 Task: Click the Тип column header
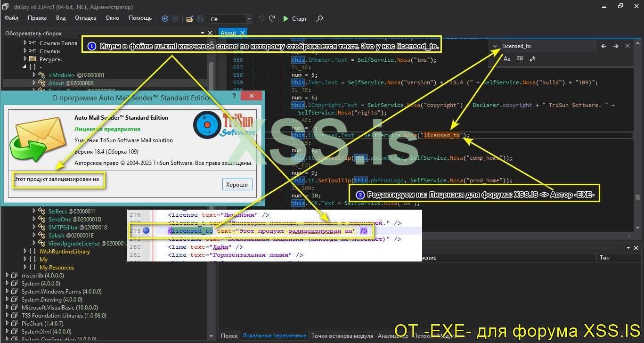click(x=604, y=258)
